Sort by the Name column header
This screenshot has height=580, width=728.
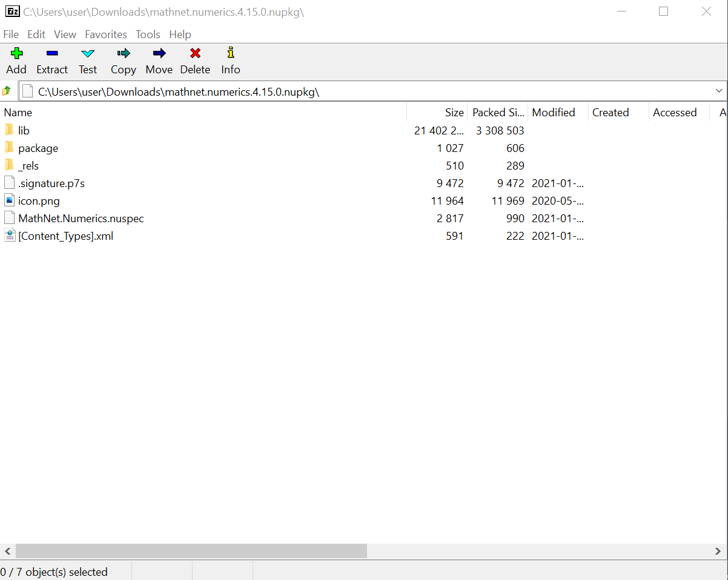pyautogui.click(x=204, y=113)
